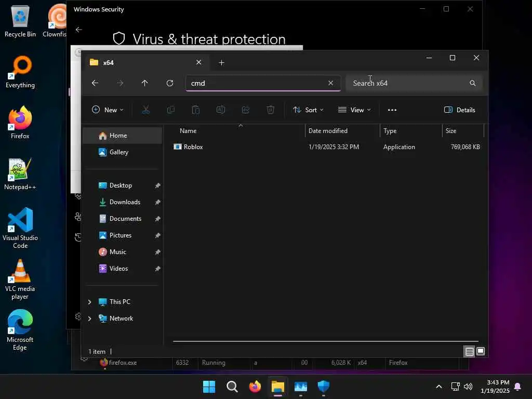532x399 pixels.
Task: Open the View dropdown
Action: pyautogui.click(x=354, y=110)
